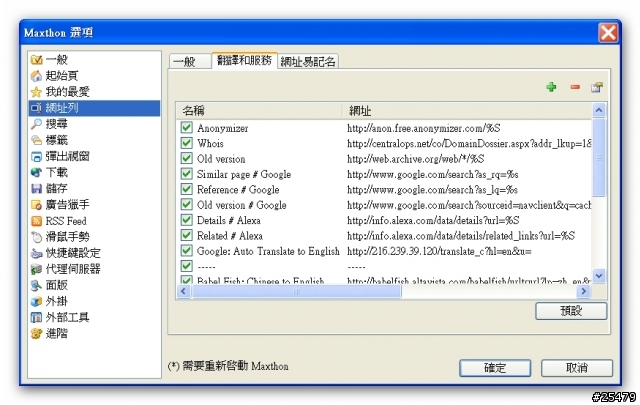Toggle Old version # Google checkbox
This screenshot has width=640, height=405.
(x=187, y=204)
